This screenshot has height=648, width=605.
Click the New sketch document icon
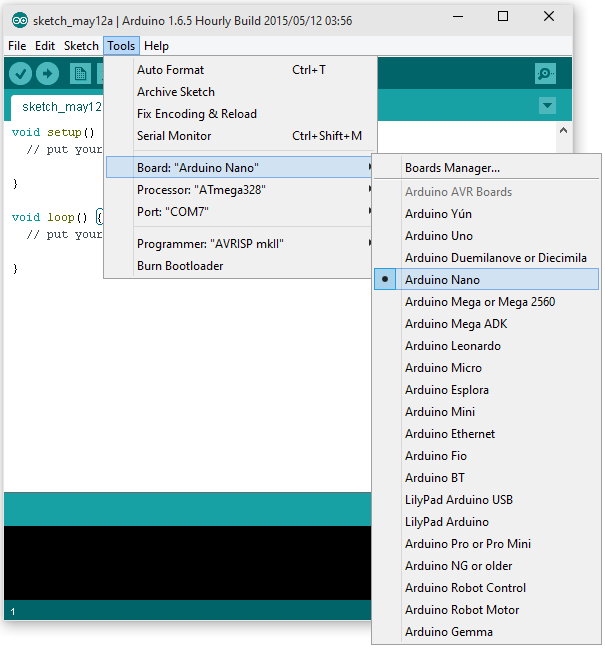pos(80,73)
